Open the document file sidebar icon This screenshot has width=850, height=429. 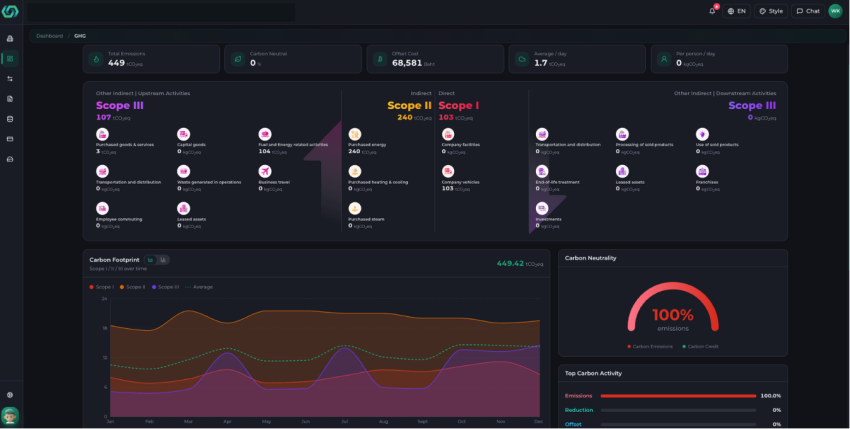click(10, 99)
